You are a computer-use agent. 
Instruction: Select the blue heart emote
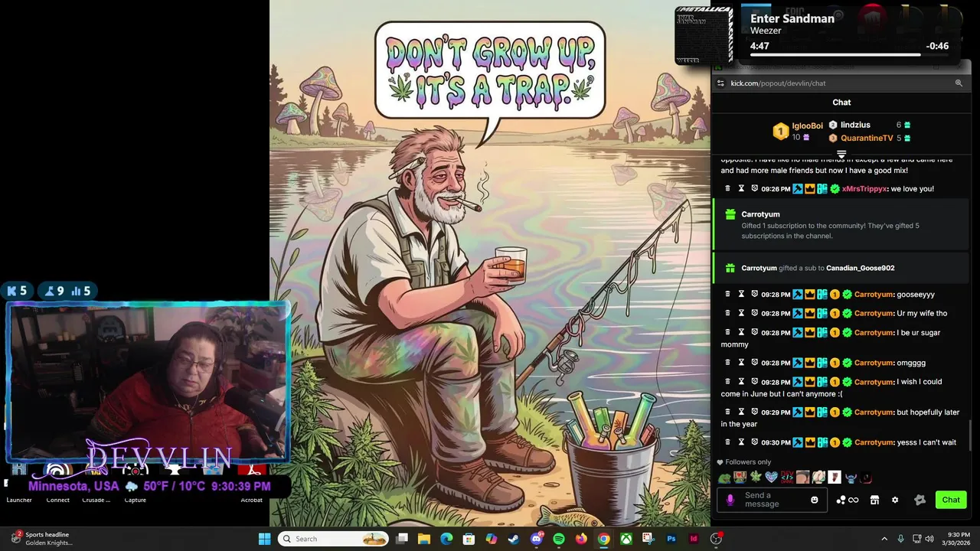pos(771,478)
